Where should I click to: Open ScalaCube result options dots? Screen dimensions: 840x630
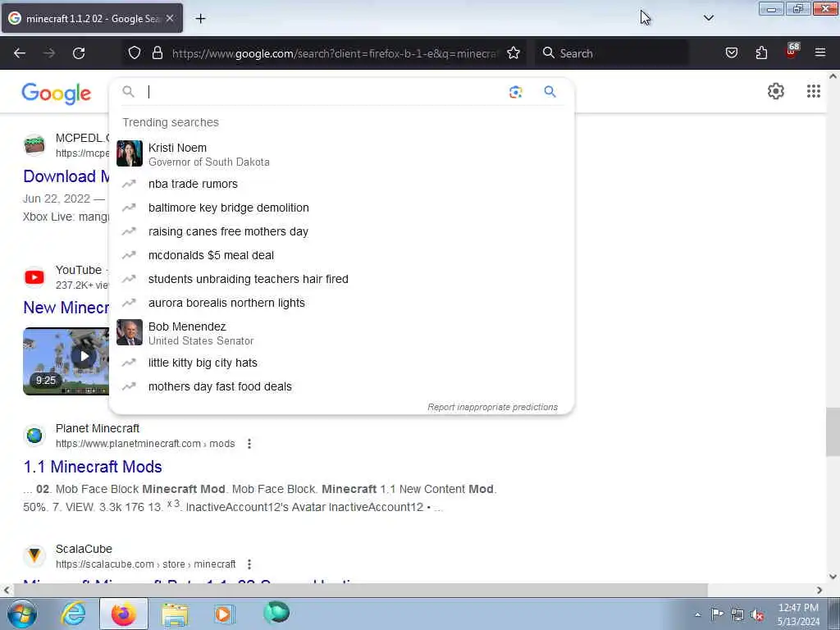249,564
